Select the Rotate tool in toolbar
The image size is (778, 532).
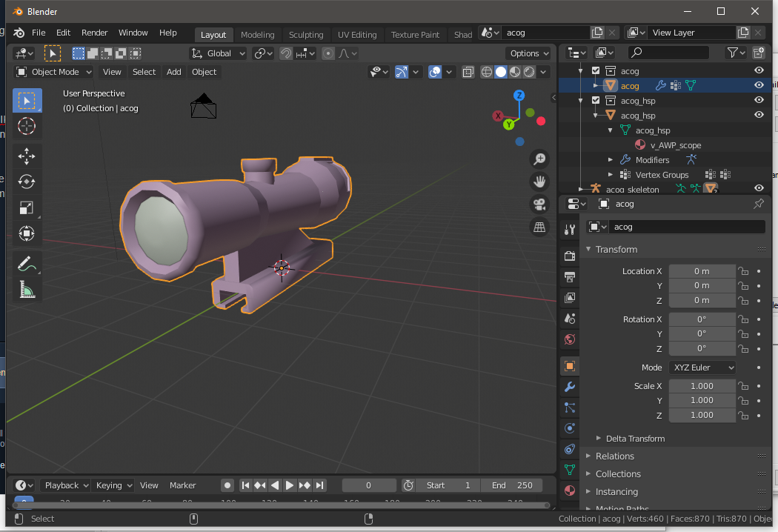click(x=27, y=182)
